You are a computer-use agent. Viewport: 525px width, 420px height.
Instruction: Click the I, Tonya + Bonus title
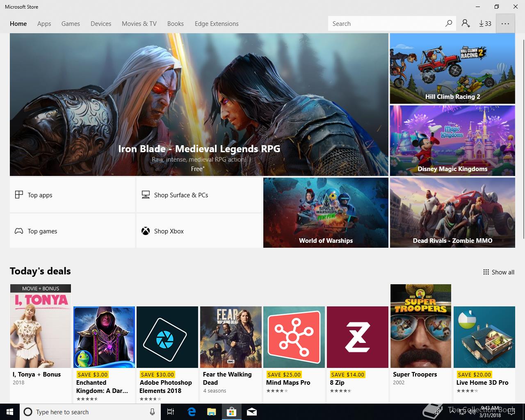[x=37, y=374]
